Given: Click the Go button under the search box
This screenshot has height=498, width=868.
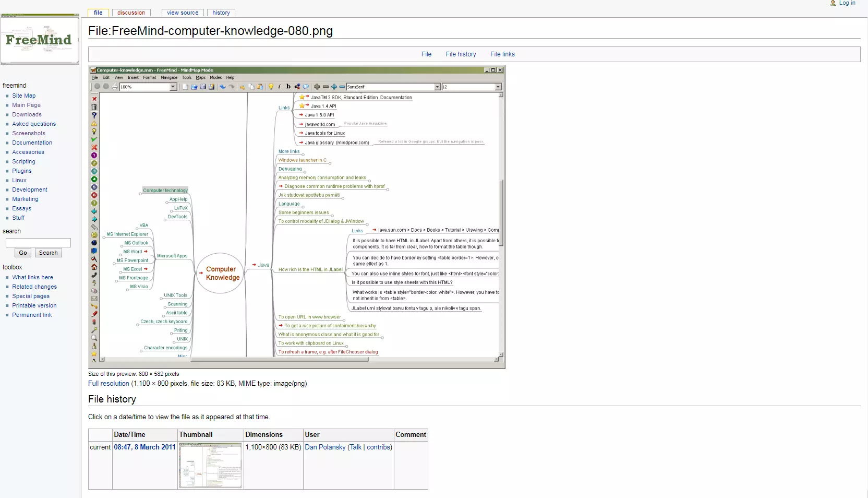Looking at the screenshot, I should [x=22, y=253].
